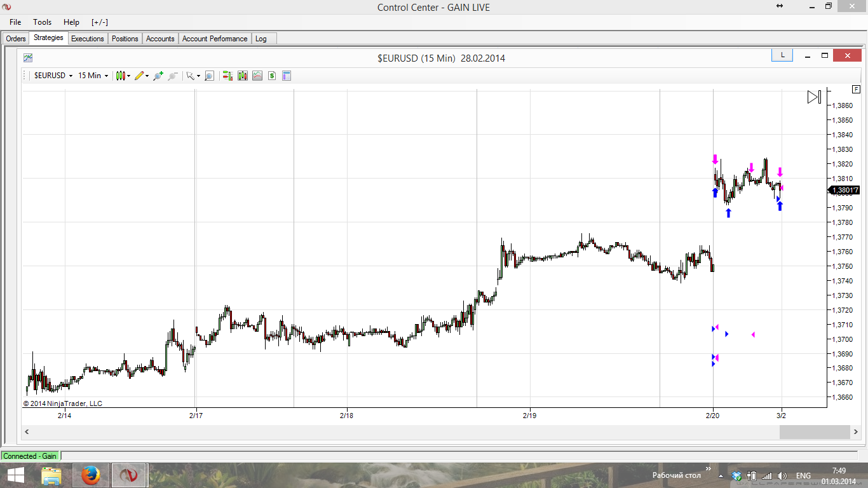Click the Рабочий стол taskbar toolbar label

677,475
